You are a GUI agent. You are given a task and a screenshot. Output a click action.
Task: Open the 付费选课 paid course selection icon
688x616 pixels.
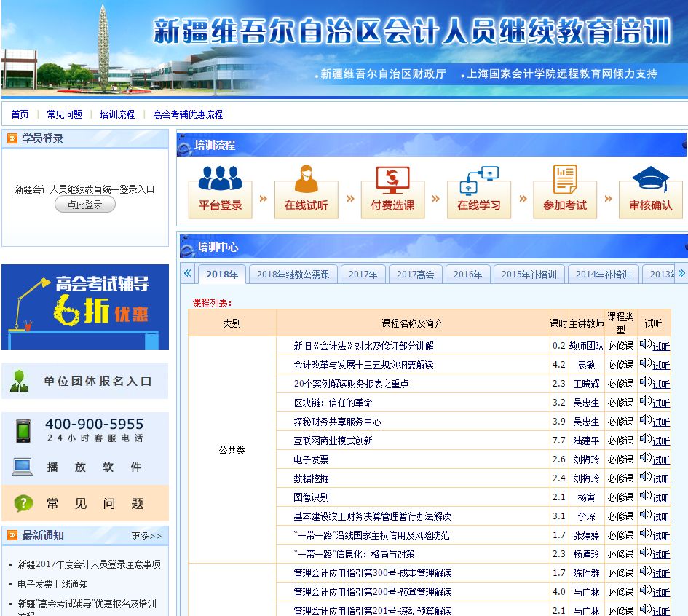pyautogui.click(x=392, y=179)
